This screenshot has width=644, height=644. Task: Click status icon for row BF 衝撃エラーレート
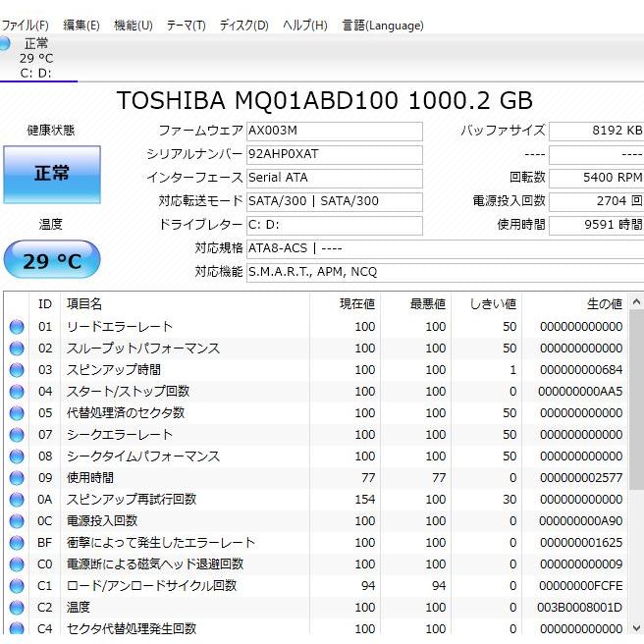pos(17,543)
